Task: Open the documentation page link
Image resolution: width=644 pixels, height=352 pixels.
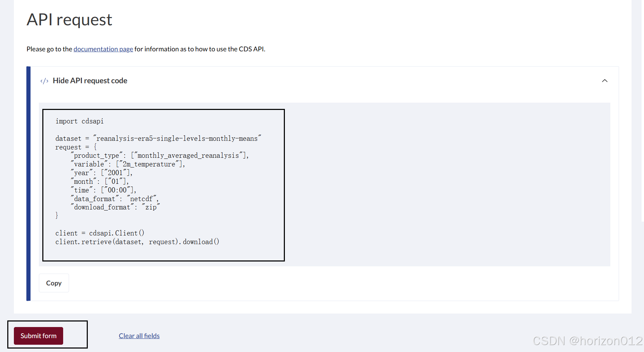Action: click(x=103, y=49)
